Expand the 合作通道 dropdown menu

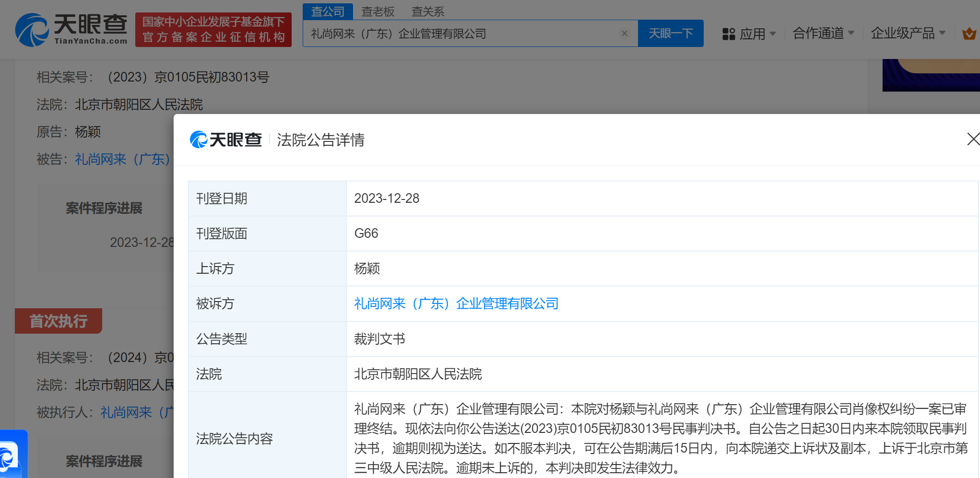tap(823, 33)
